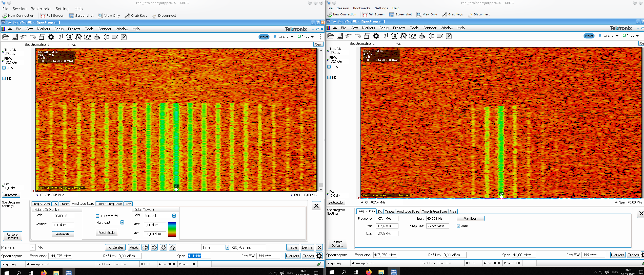Tick 3-D Waterfall checkbox
Image resolution: width=644 pixels, height=275 pixels.
[97, 216]
